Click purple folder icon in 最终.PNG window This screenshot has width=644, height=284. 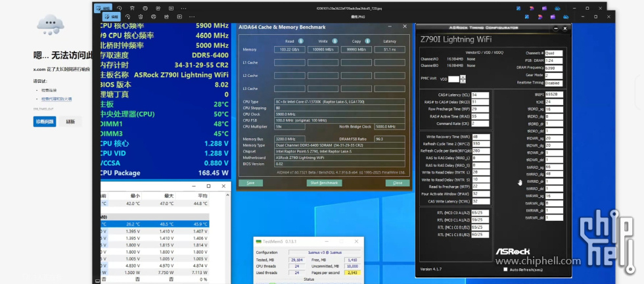click(x=553, y=17)
